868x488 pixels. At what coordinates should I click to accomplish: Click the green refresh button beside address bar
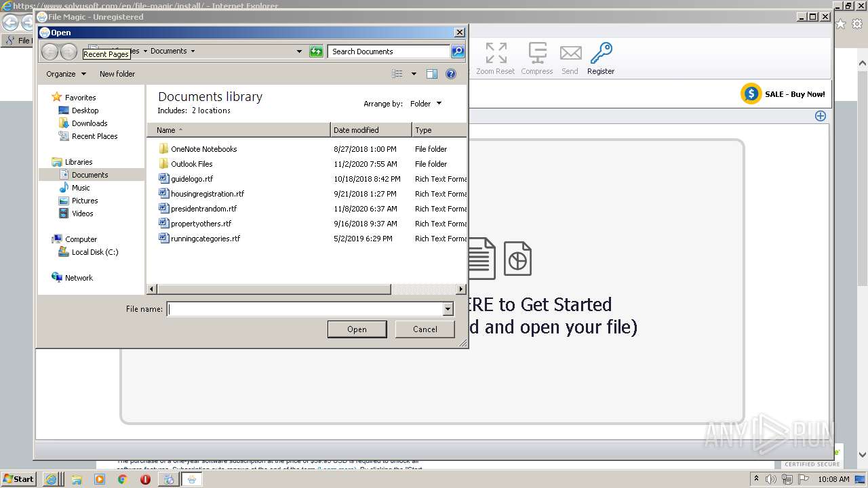tap(316, 52)
